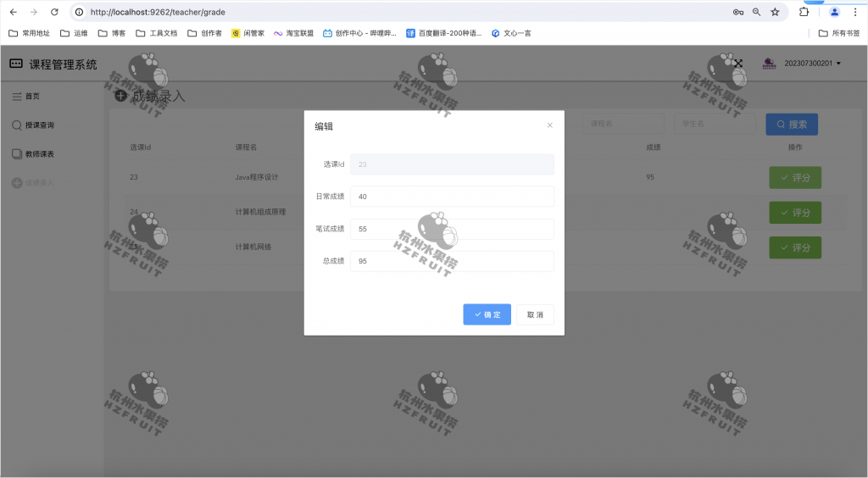Focus the 笔试成绩 input field
The image size is (868, 478).
(x=452, y=229)
